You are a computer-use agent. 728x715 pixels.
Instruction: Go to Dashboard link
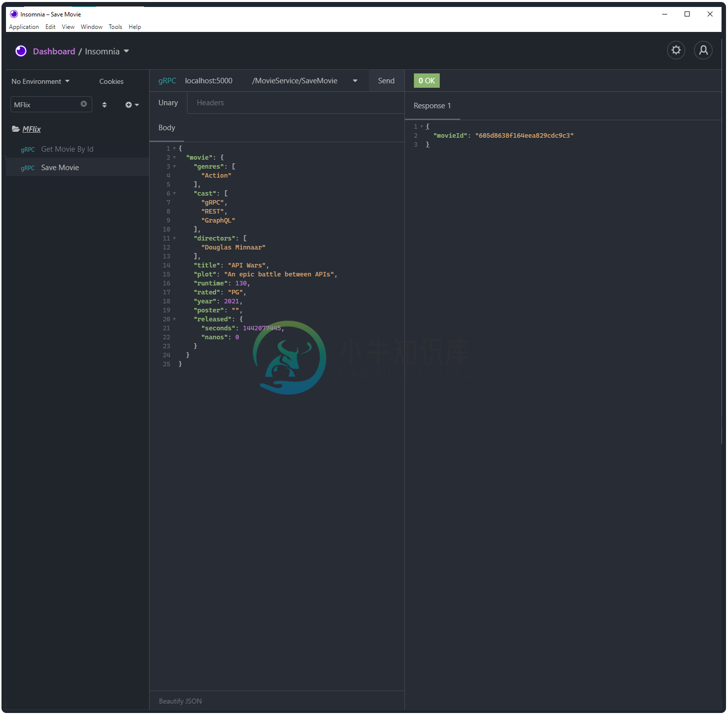click(54, 51)
